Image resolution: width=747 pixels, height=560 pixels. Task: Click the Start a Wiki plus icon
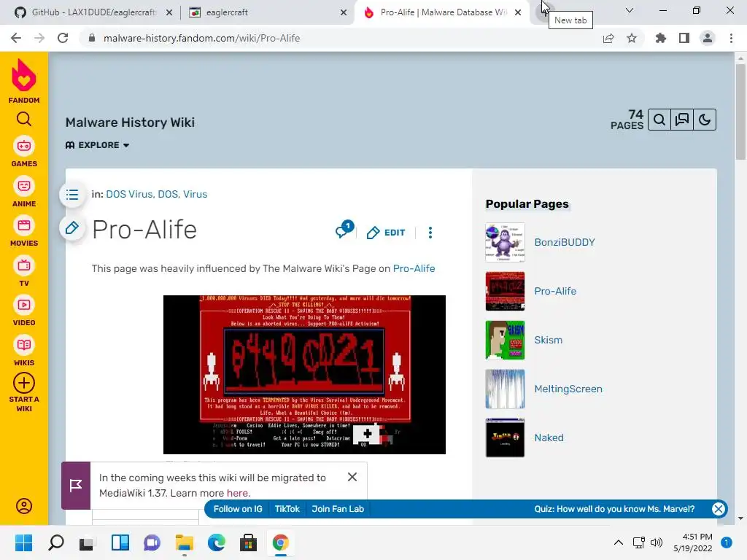point(24,383)
